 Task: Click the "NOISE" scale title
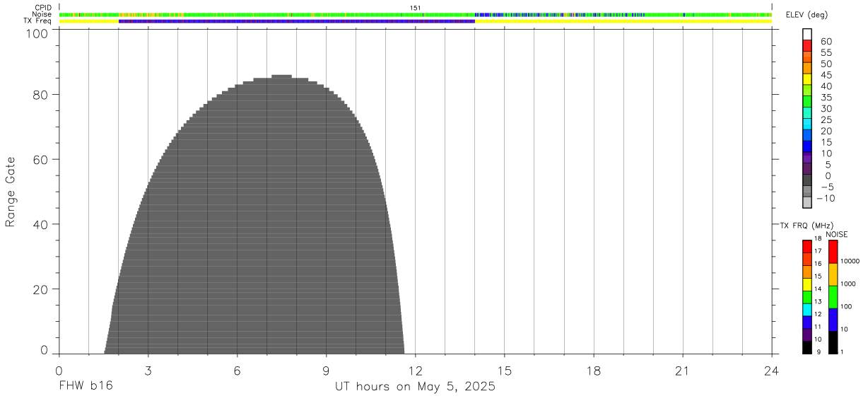(836, 234)
